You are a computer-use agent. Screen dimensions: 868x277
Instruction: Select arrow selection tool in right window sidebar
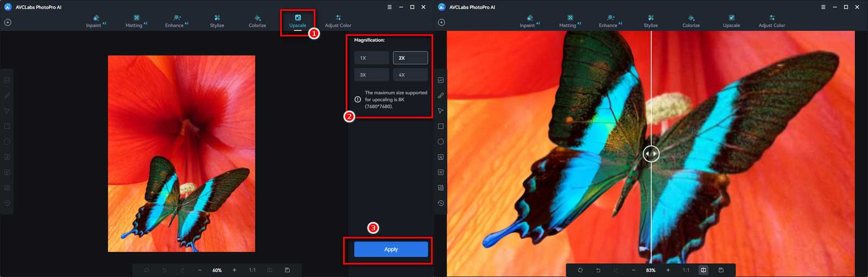click(x=441, y=111)
